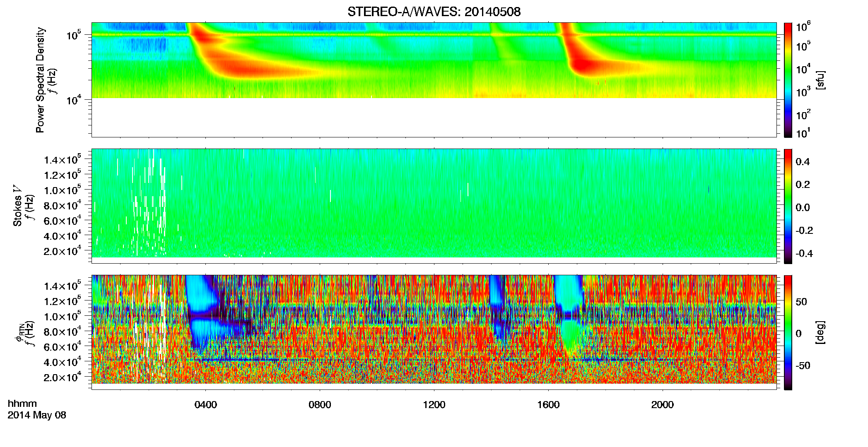
Task: Click the 0.0 tick on Stokes V colorbar
Action: click(803, 207)
